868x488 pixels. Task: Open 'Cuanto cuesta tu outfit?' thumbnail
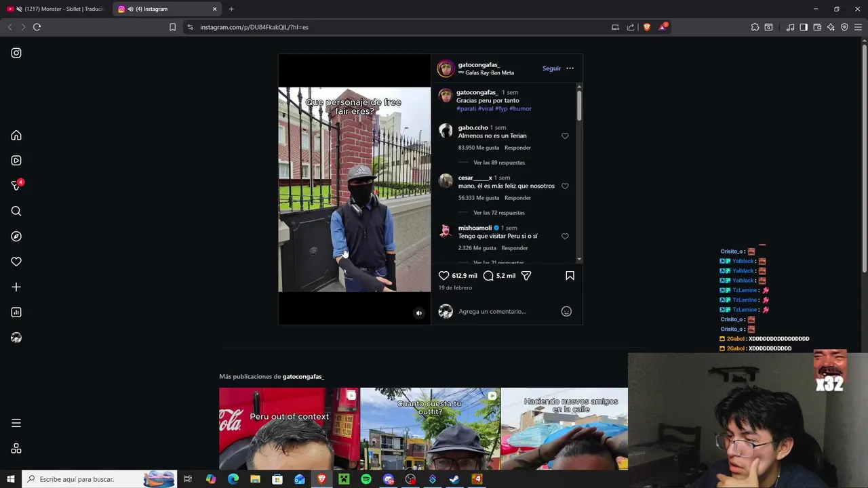pyautogui.click(x=431, y=428)
